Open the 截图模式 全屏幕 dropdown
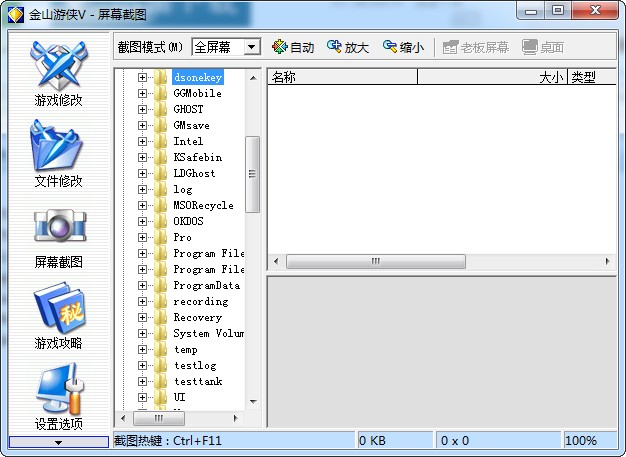Viewport: 626px width, 457px height. [252, 47]
